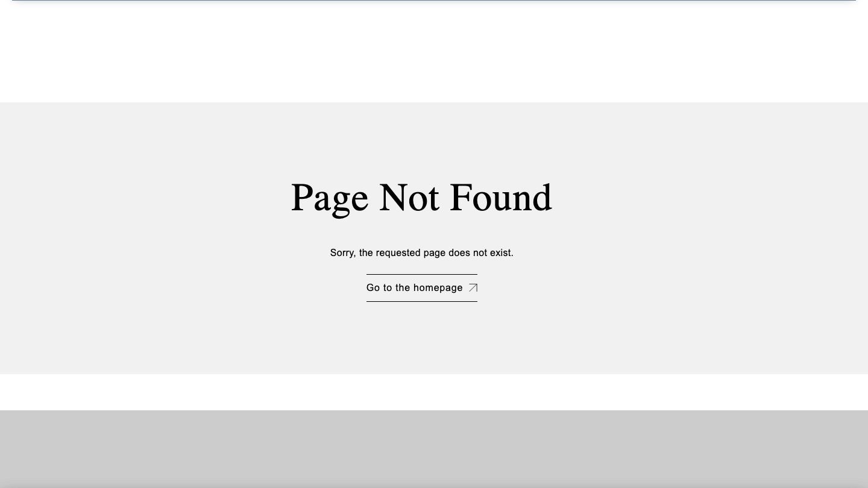The image size is (868, 488).
Task: Click the bottom underline below homepage link
Action: pyautogui.click(x=422, y=301)
